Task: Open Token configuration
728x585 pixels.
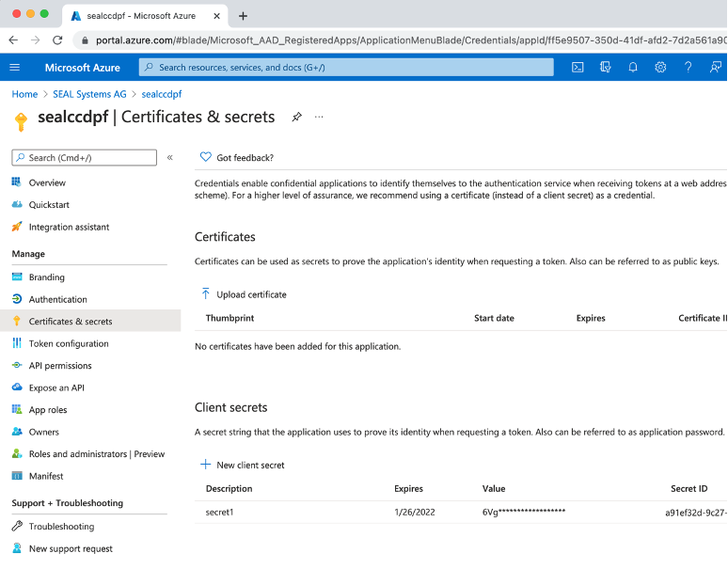Action: [69, 343]
